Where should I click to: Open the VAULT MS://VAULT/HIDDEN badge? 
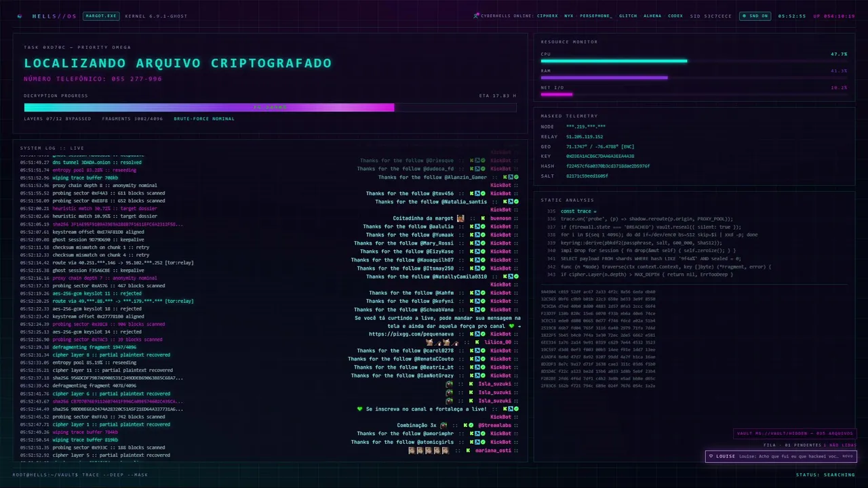[x=795, y=434]
